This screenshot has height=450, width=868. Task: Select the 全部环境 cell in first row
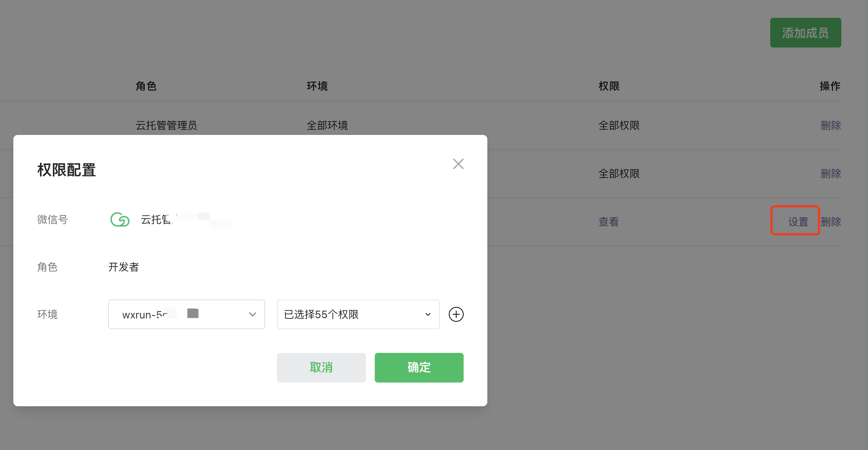click(327, 125)
